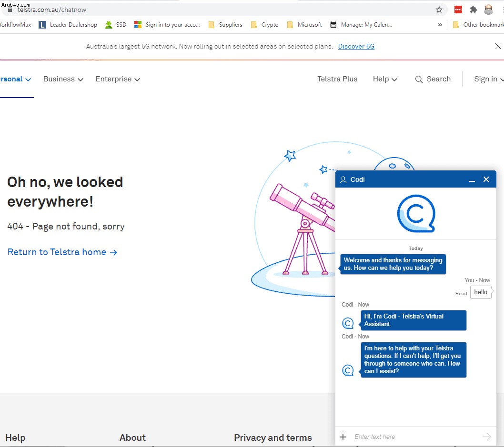The image size is (504, 447).
Task: Open the 'Manage: My Calen...' bookmark
Action: (x=361, y=25)
